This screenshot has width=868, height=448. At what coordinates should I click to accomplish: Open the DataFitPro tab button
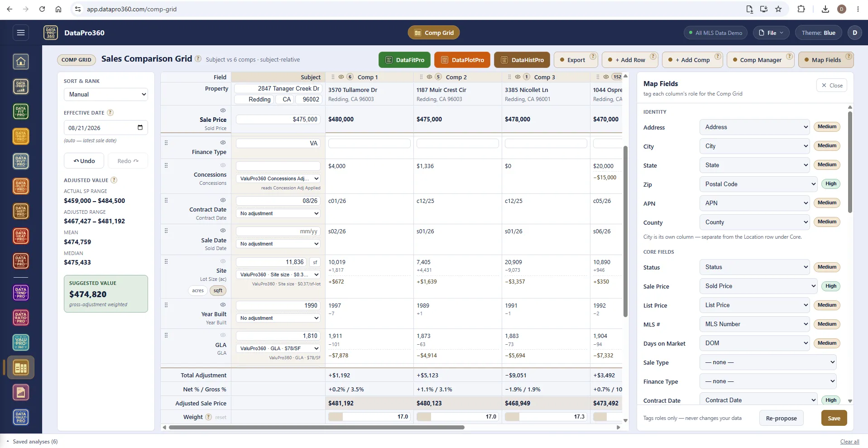pos(405,60)
